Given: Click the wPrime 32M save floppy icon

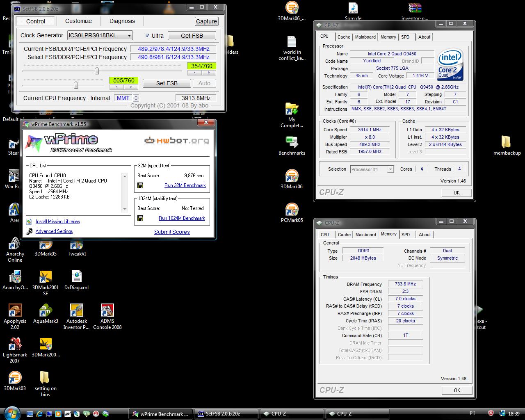Looking at the screenshot, I should (140, 185).
